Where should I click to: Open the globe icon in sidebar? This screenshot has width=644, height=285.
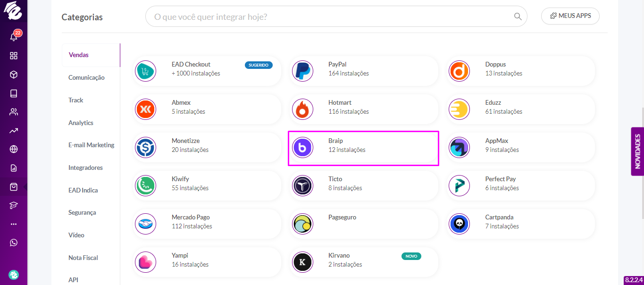pos(14,149)
